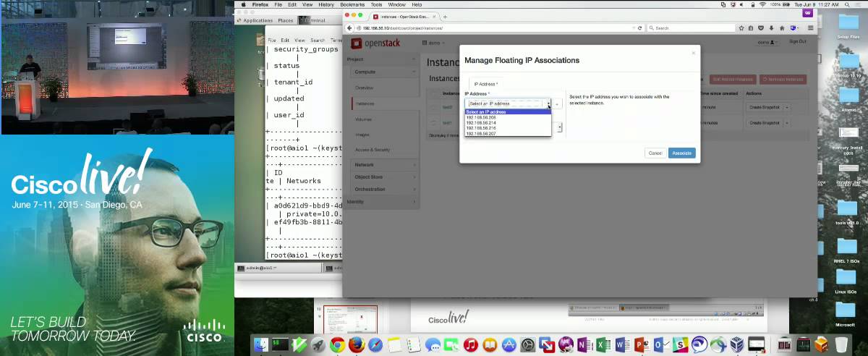The height and width of the screenshot is (356, 868).
Task: Choose 192.168.56.216 from the IP list
Action: pyautogui.click(x=508, y=128)
